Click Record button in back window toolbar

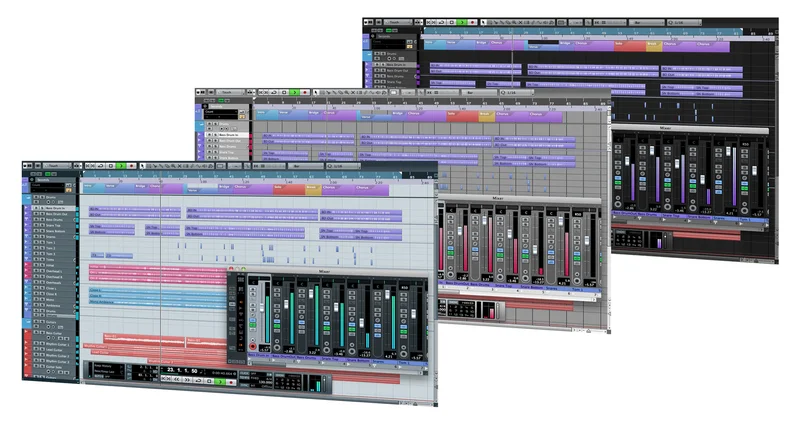pos(472,22)
